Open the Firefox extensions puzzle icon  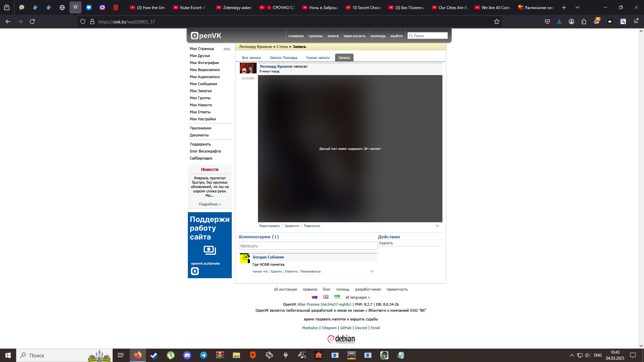(584, 22)
